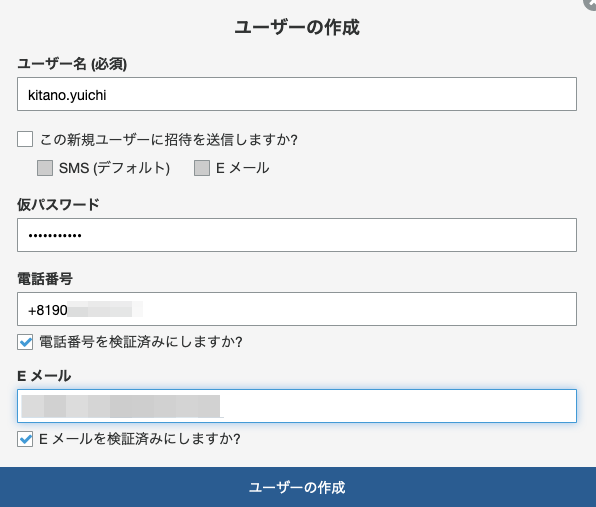The image size is (596, 507).
Task: Tick the E メール invitation method checkbox
Action: click(202, 168)
